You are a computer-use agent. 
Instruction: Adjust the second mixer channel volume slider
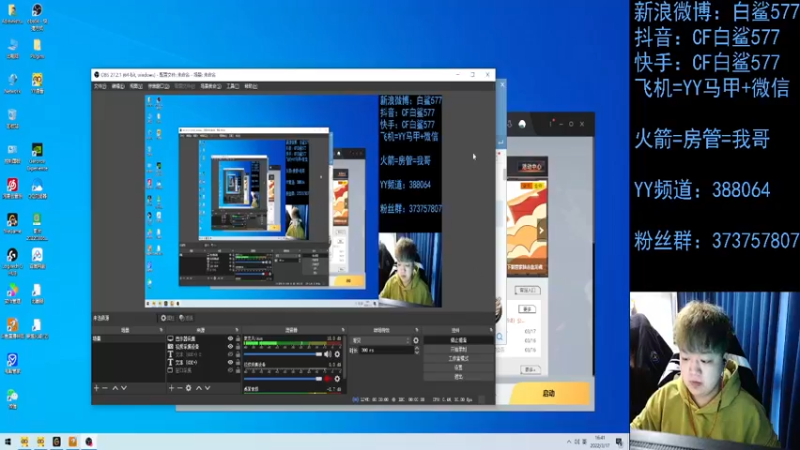click(x=283, y=379)
